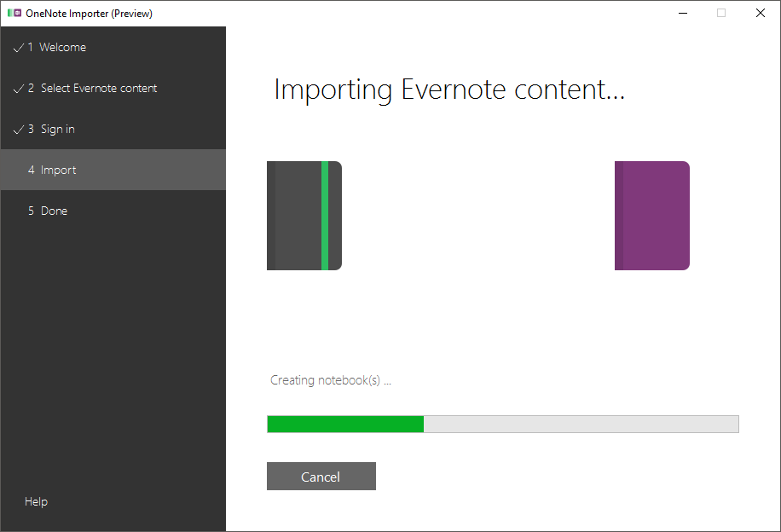Jump to step 5 Done

pyautogui.click(x=113, y=211)
